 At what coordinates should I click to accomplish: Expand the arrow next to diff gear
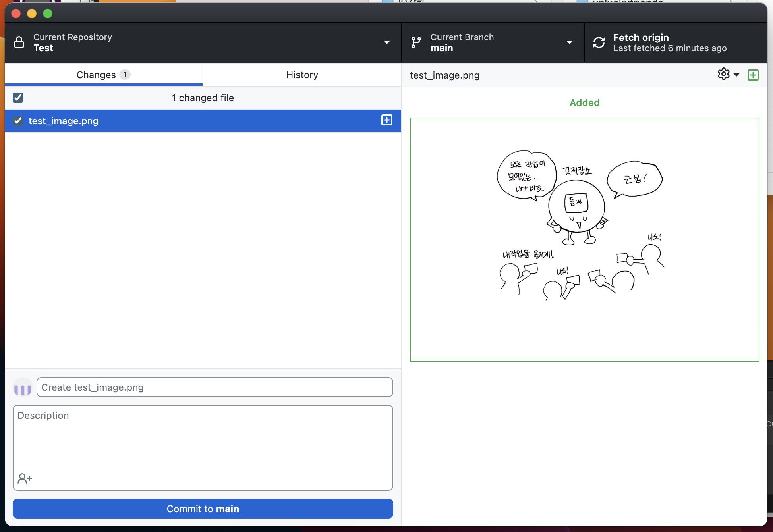(736, 75)
